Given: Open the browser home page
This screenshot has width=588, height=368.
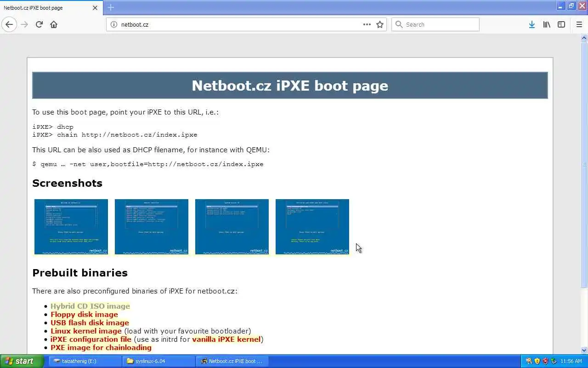Looking at the screenshot, I should coord(54,24).
